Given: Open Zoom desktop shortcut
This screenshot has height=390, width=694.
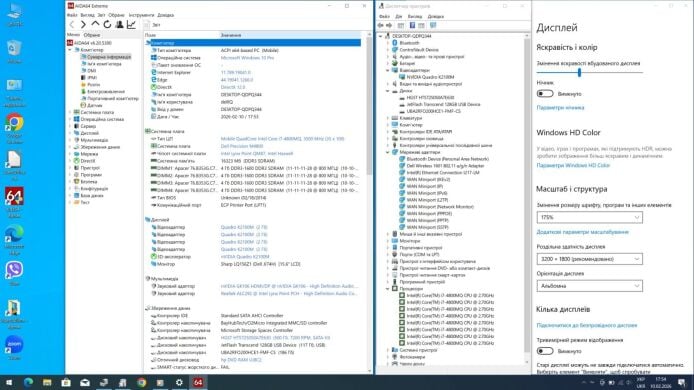Looking at the screenshot, I should 14,348.
